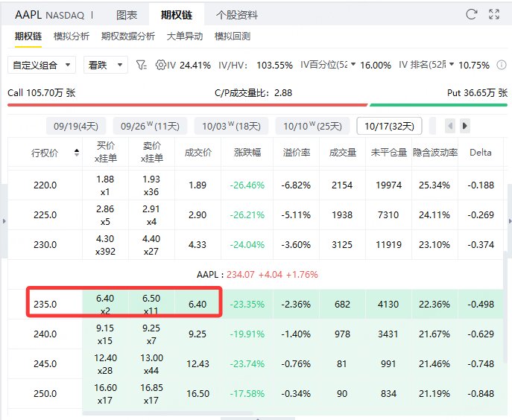Open the 自定义组合 dropdown
This screenshot has height=420, width=512.
coord(42,65)
